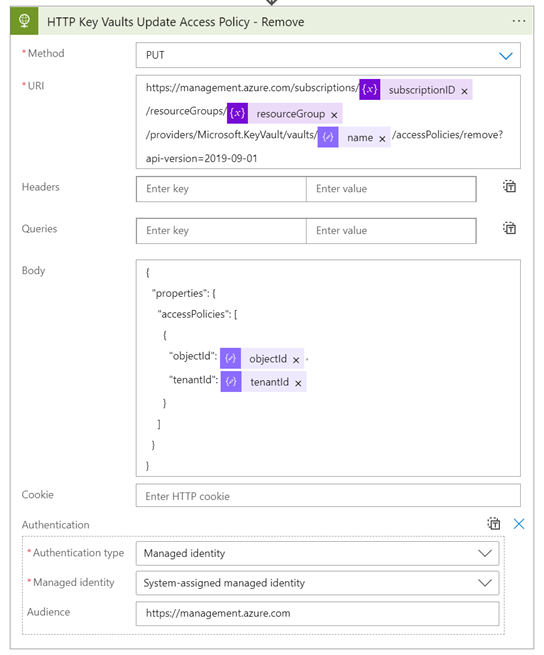Select the resourceGroup token label
The width and height of the screenshot is (544, 655).
point(291,114)
